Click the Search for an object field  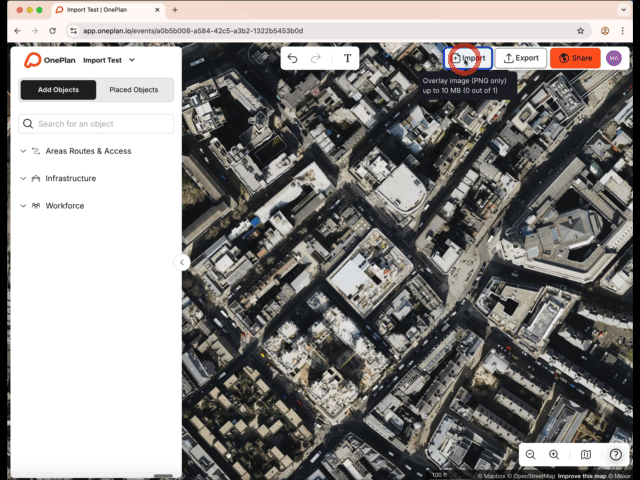pos(97,124)
